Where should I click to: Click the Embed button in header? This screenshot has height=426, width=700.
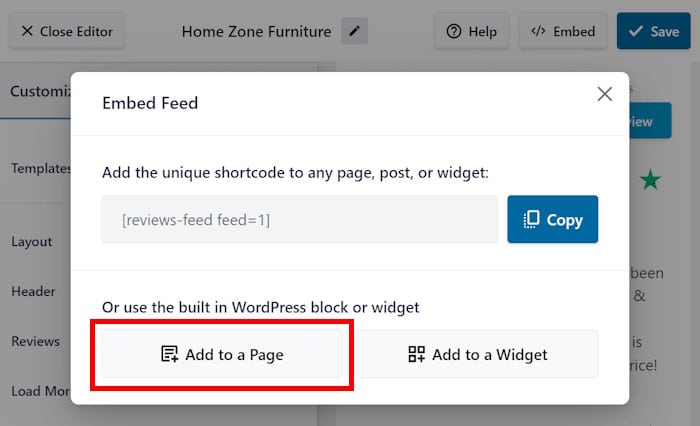(563, 31)
